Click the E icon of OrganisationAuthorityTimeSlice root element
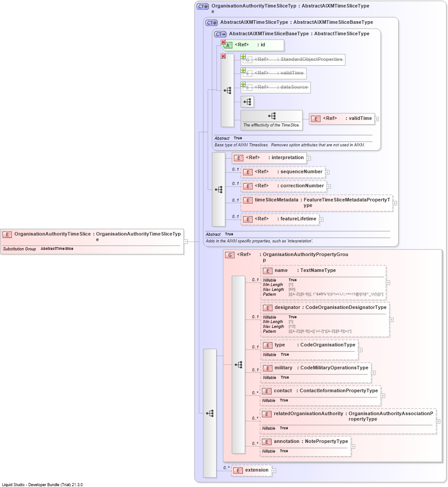 pyautogui.click(x=7, y=234)
